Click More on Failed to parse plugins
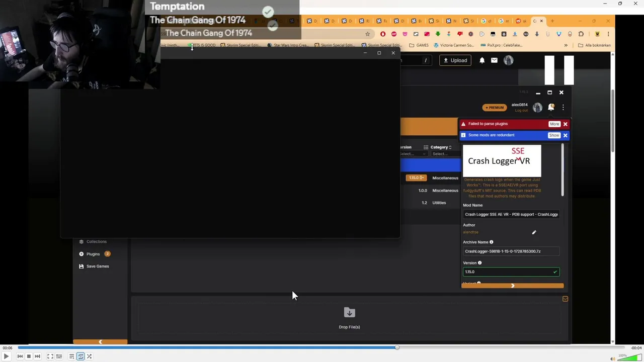The image size is (644, 362). click(x=554, y=124)
